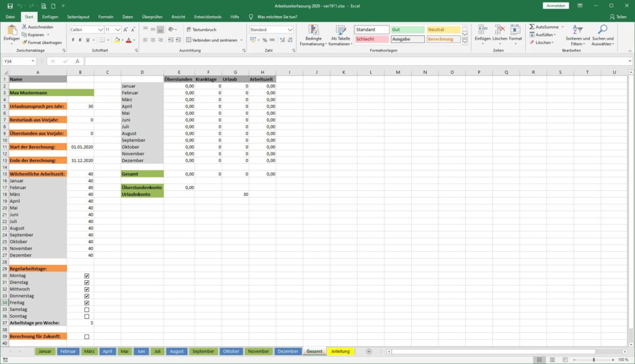635x364 pixels.
Task: Click the insert function fx icon
Action: pyautogui.click(x=77, y=61)
